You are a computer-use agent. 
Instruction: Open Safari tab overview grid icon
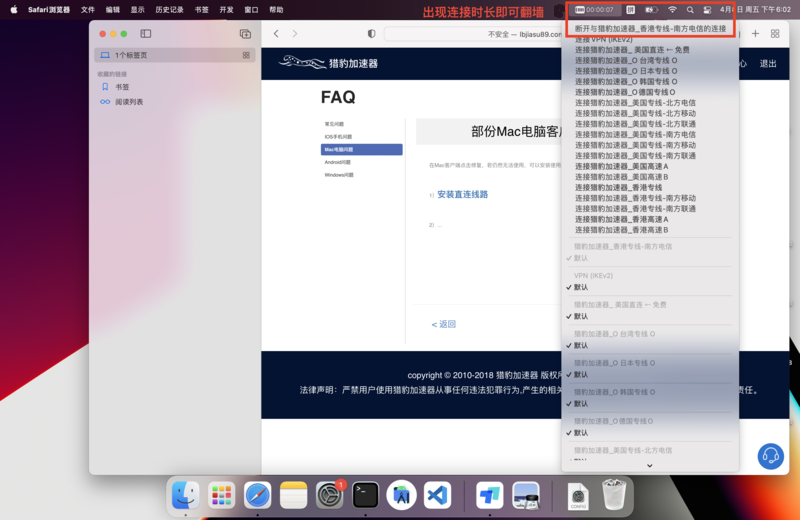[775, 34]
